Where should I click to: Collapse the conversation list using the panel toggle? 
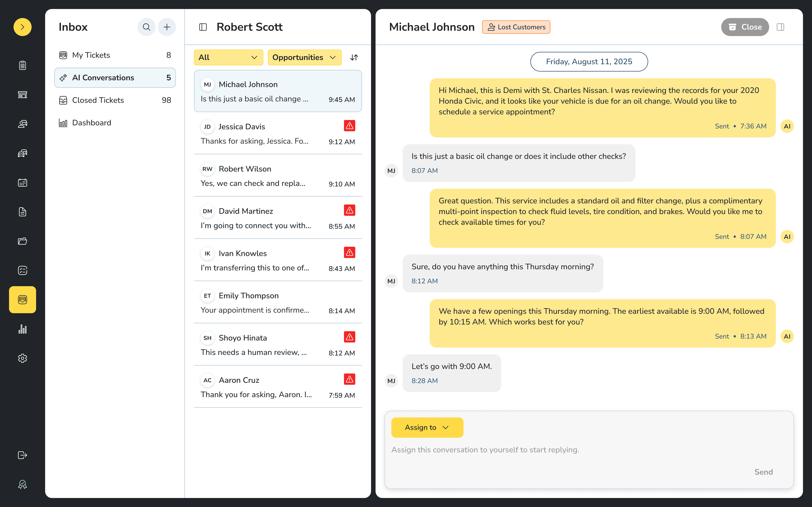click(203, 27)
